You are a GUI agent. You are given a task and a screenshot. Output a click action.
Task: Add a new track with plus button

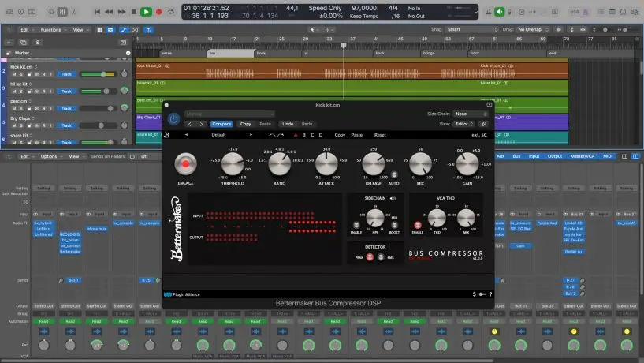[x=9, y=43]
